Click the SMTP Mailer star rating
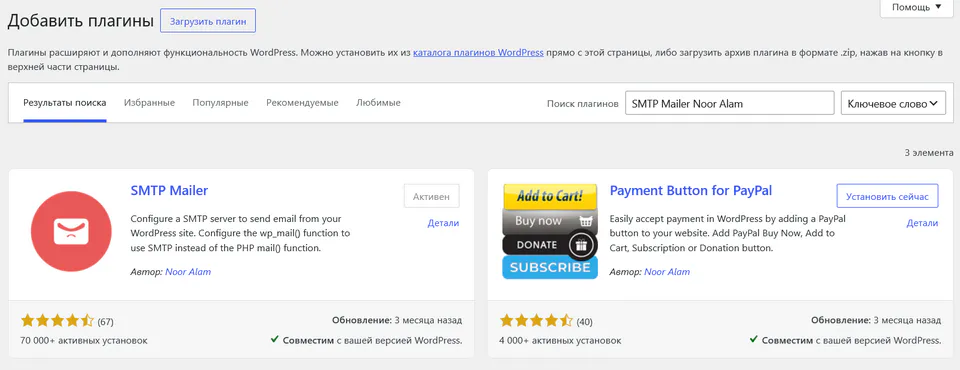960x370 pixels. (58, 321)
